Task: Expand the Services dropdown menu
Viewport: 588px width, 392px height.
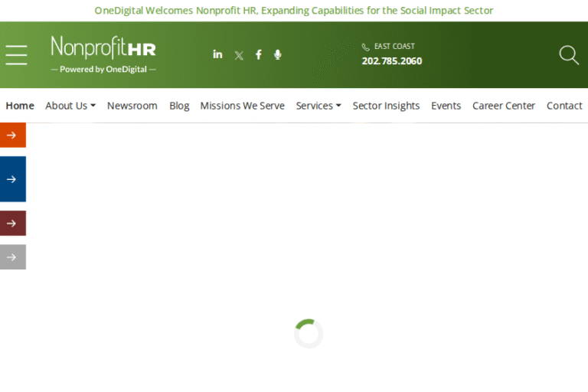Action: (318, 106)
